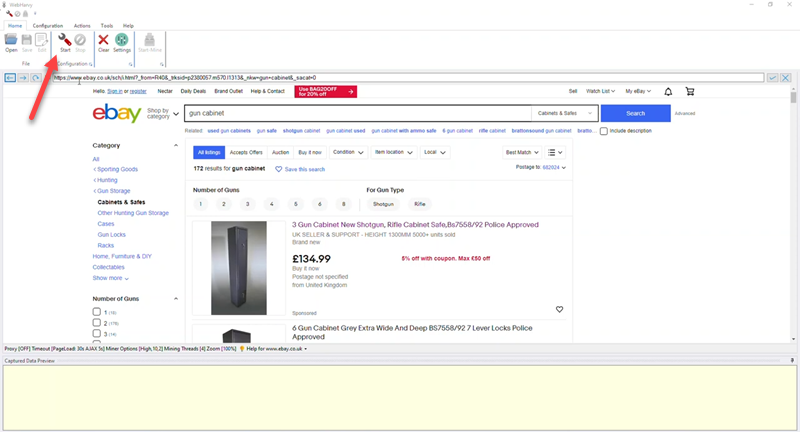The height and width of the screenshot is (432, 800).
Task: Click the browser refresh button
Action: [36, 77]
